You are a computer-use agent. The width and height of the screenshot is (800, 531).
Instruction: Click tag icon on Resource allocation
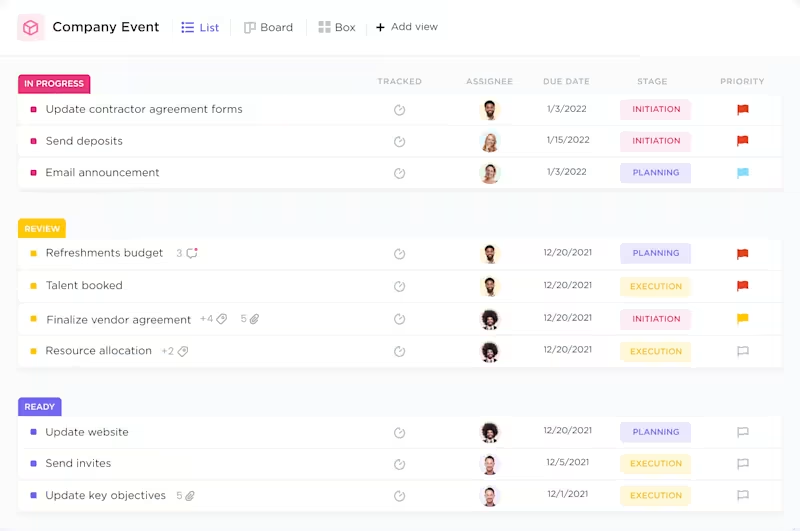183,352
